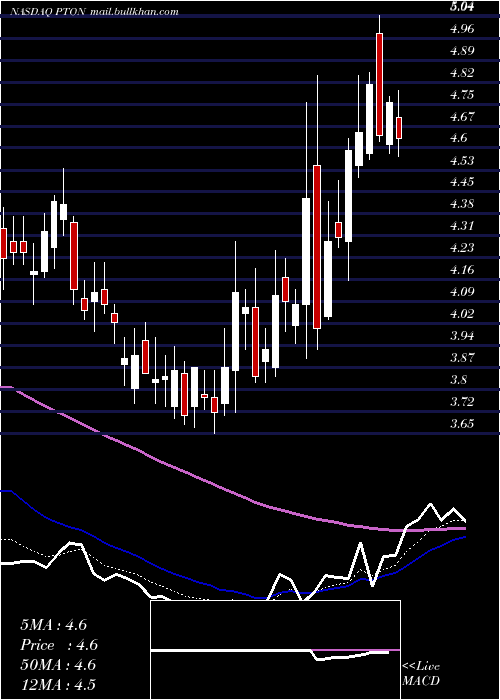Click the 4.89 price axis label
This screenshot has height=700, width=500.
click(462, 50)
